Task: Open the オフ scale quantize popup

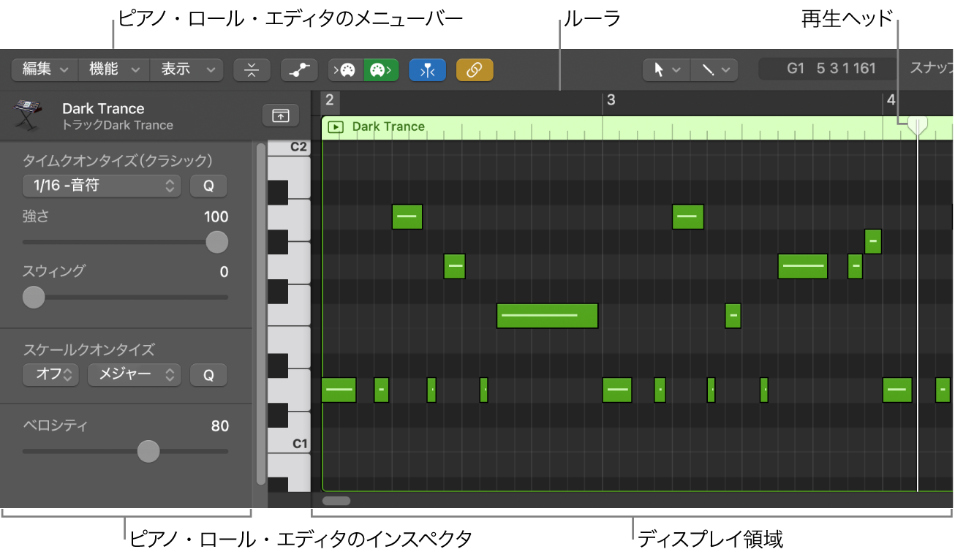Action: pos(50,375)
